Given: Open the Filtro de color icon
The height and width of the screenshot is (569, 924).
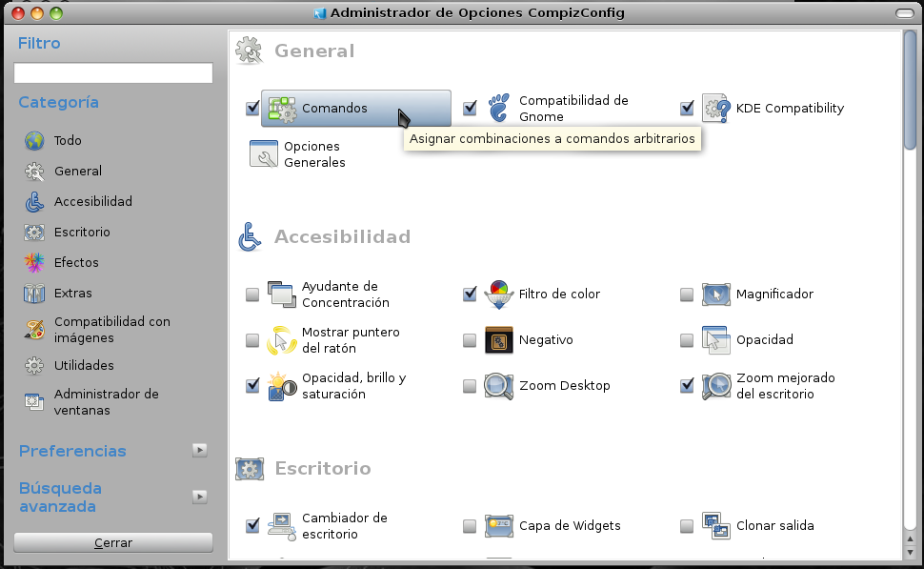Looking at the screenshot, I should click(499, 295).
